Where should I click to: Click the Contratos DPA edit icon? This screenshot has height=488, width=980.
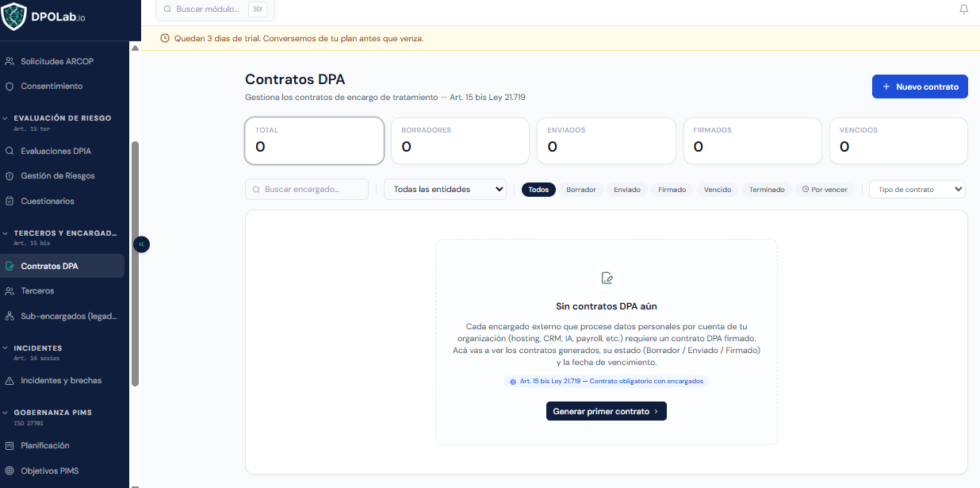click(10, 266)
